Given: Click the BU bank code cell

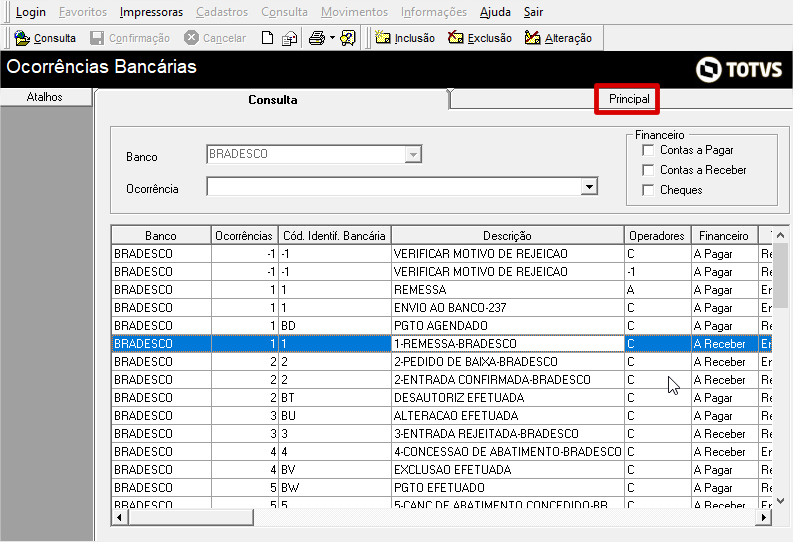Looking at the screenshot, I should tap(334, 416).
